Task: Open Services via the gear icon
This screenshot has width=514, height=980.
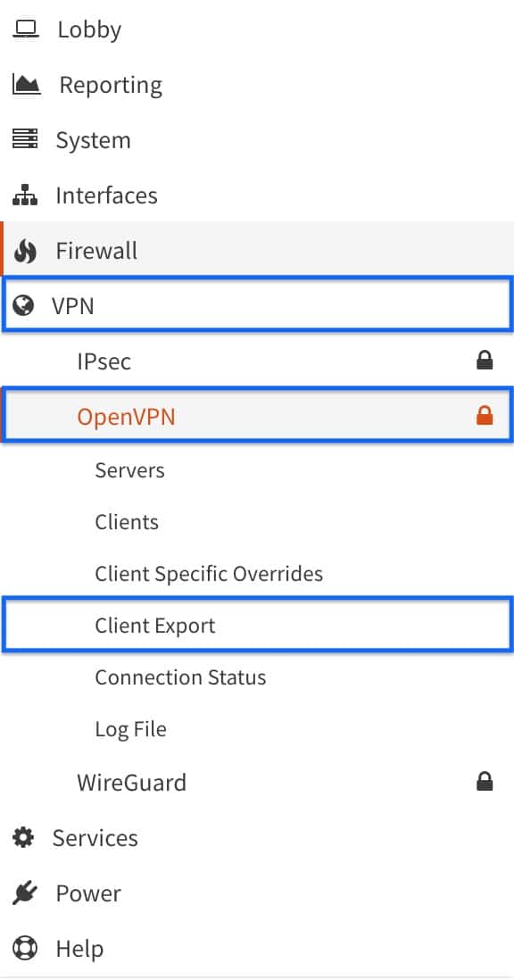Action: [x=26, y=837]
